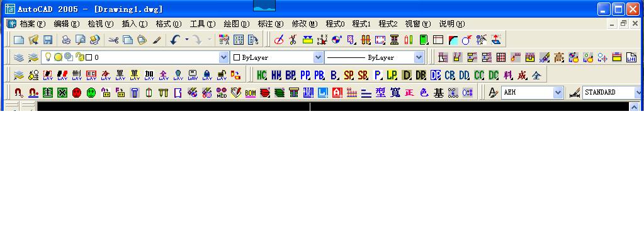Click the red SP toolbar icon
The image size is (644, 242).
[348, 75]
